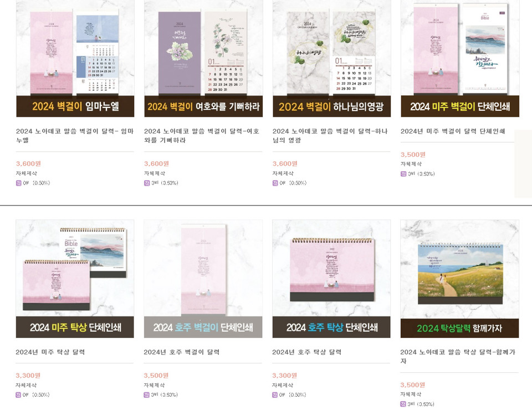Click the points icon under 호주 벽걸이 달력
Screen dimensions: 532x420
pos(146,395)
